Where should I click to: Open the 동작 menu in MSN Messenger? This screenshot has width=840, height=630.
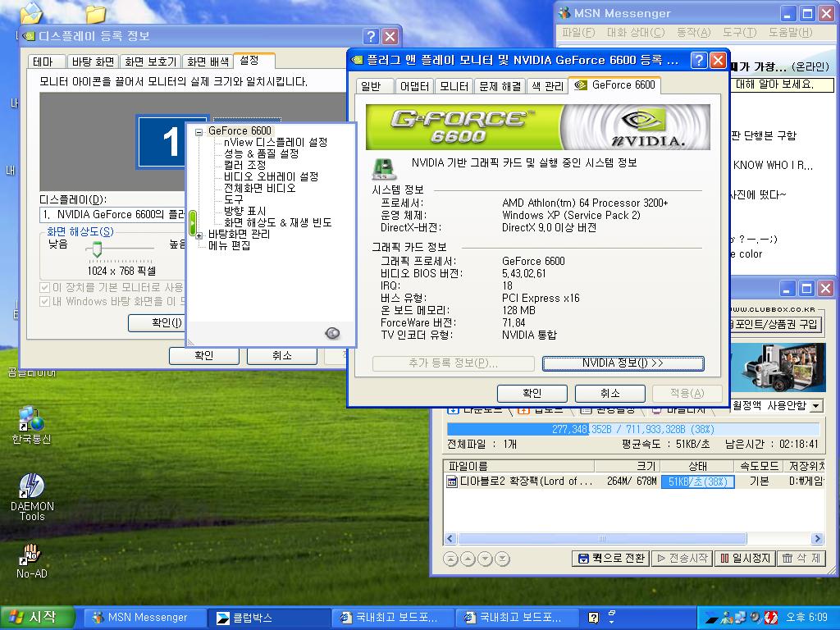click(694, 33)
